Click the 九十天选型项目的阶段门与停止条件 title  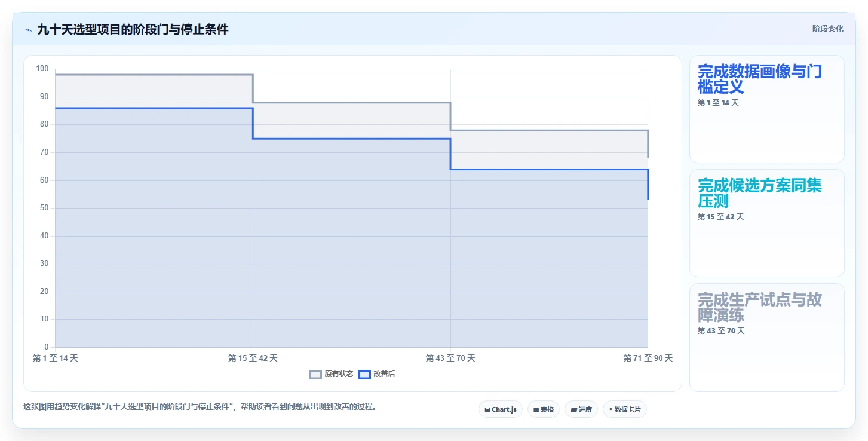(133, 29)
